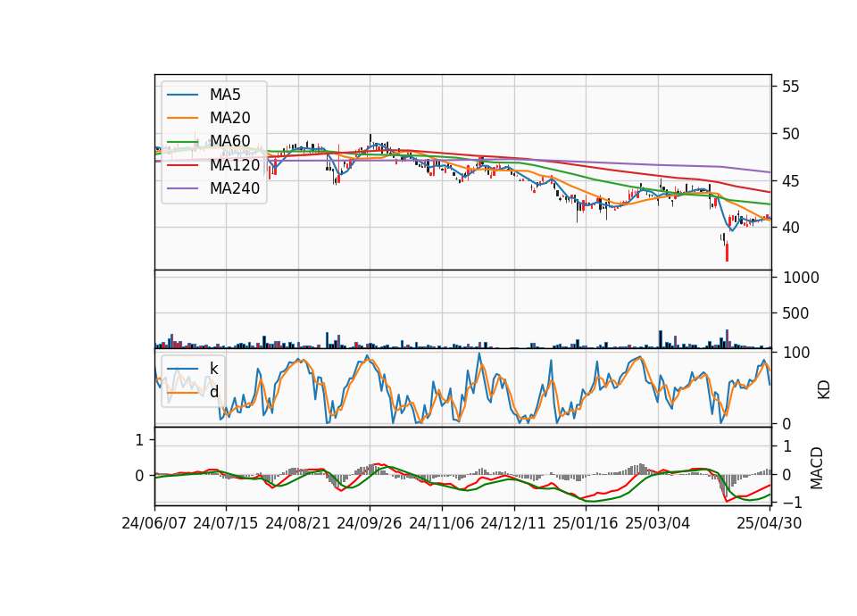The width and height of the screenshot is (857, 616).
Task: Click the orange MA20 legend line sample
Action: 182,118
